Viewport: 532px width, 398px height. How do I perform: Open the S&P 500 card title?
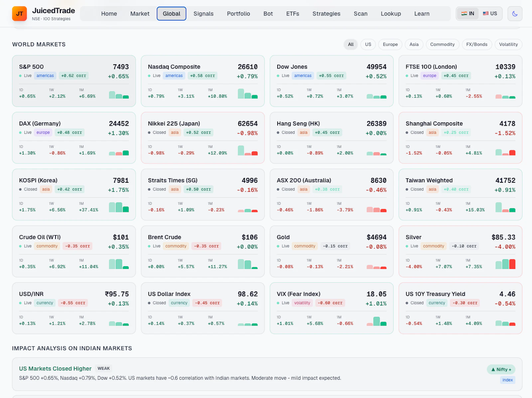(x=31, y=67)
